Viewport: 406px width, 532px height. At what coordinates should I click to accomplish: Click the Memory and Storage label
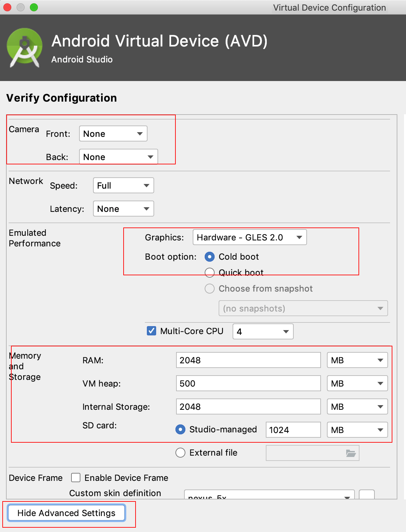click(x=25, y=366)
